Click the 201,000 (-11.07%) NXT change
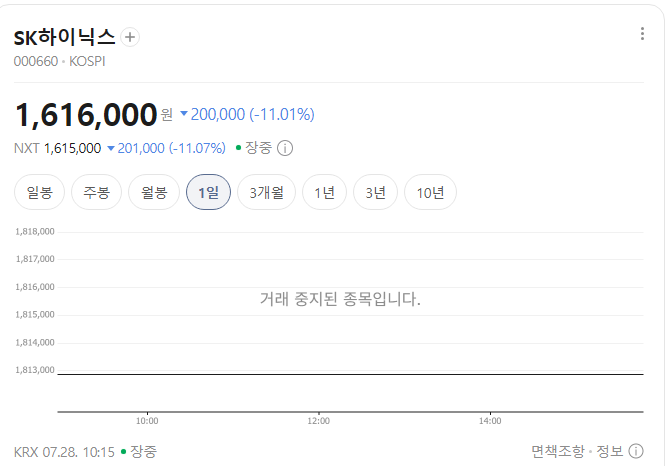The width and height of the screenshot is (665, 466). point(167,148)
